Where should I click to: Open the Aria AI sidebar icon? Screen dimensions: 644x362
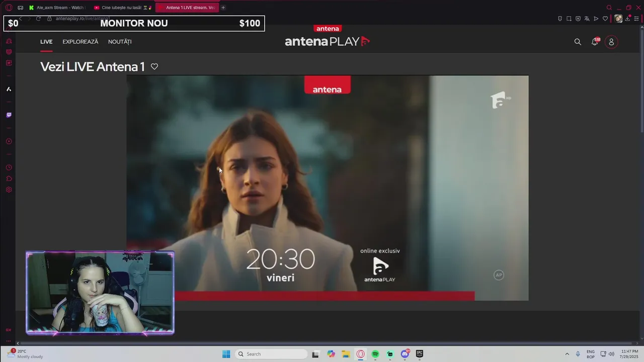point(9,89)
